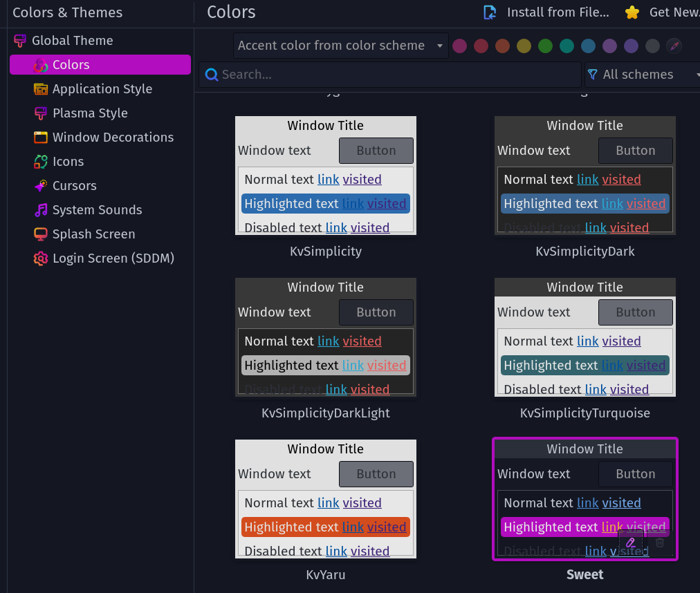700x593 pixels.
Task: Choose the KvYaru color scheme preview
Action: click(325, 499)
